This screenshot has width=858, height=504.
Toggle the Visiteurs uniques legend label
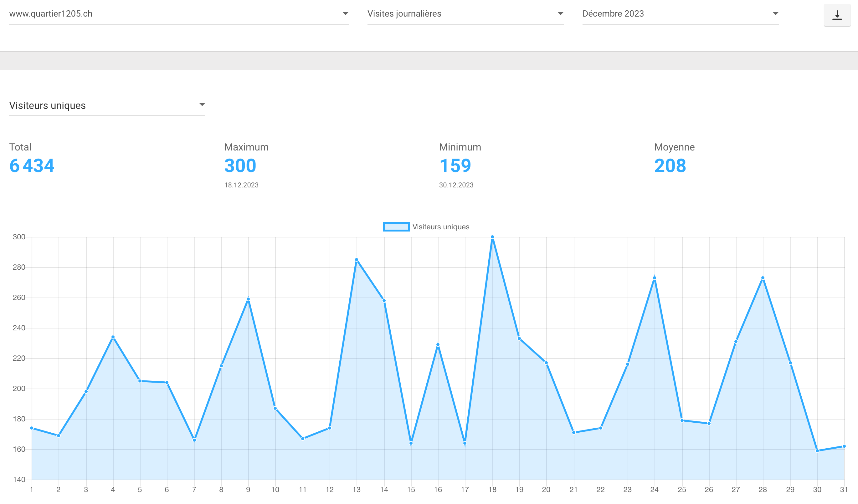440,227
